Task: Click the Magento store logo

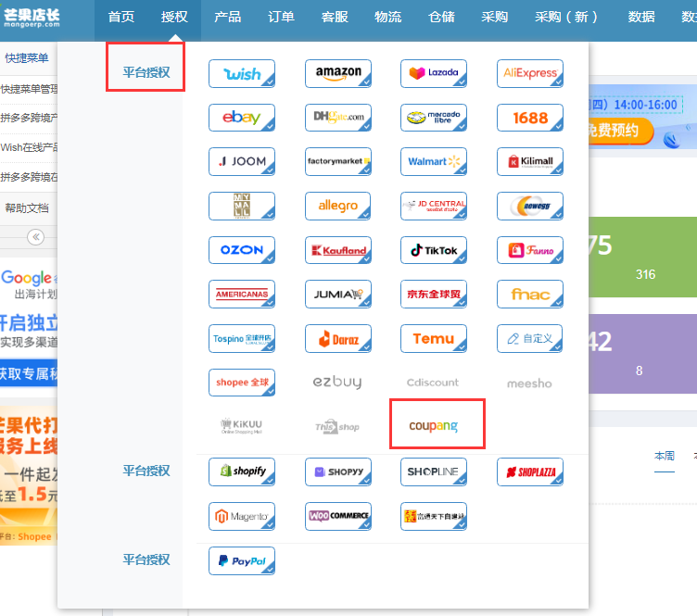Action: pos(242,516)
